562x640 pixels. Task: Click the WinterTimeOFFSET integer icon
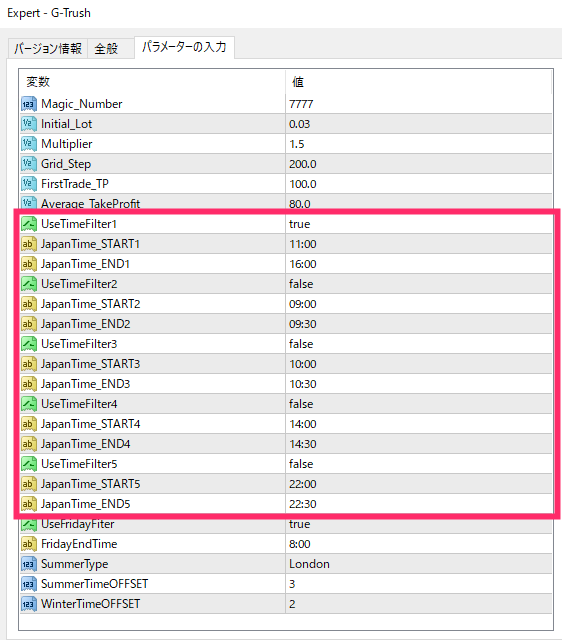click(29, 604)
